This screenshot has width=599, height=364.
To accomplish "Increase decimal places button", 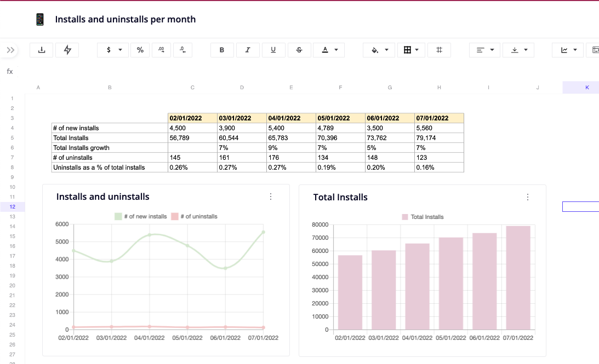I will tap(161, 50).
